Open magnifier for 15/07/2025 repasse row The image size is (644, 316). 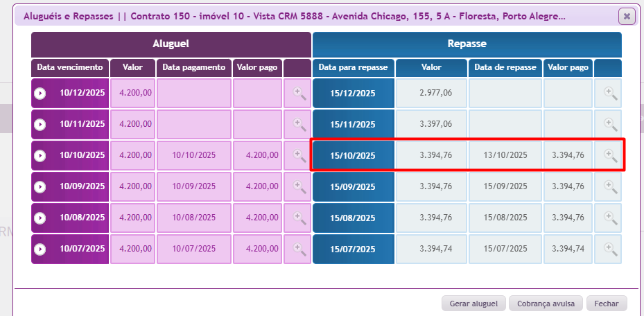coord(609,249)
